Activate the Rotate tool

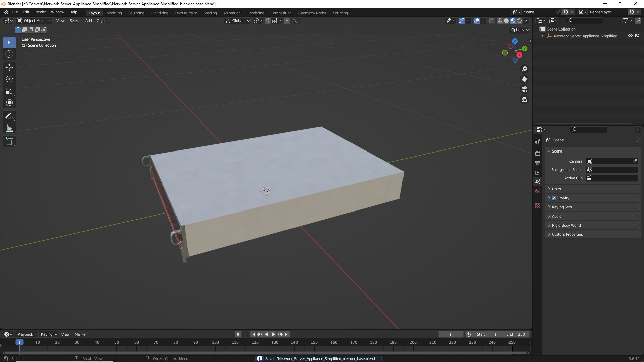(x=9, y=79)
